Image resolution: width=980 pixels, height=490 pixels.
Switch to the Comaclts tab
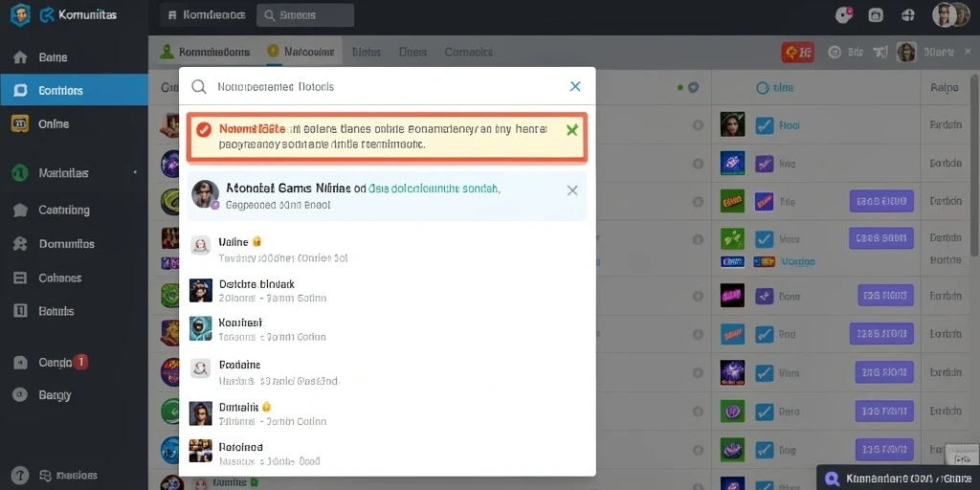(x=468, y=53)
